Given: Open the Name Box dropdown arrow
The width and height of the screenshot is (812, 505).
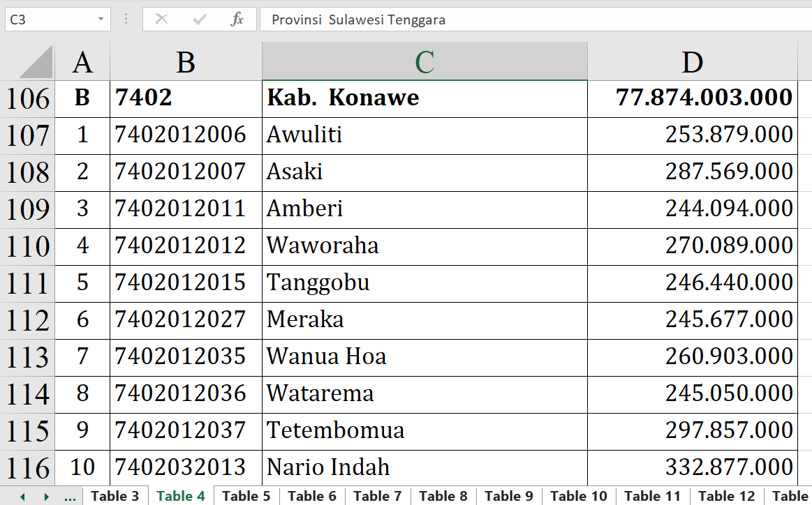Looking at the screenshot, I should (101, 20).
